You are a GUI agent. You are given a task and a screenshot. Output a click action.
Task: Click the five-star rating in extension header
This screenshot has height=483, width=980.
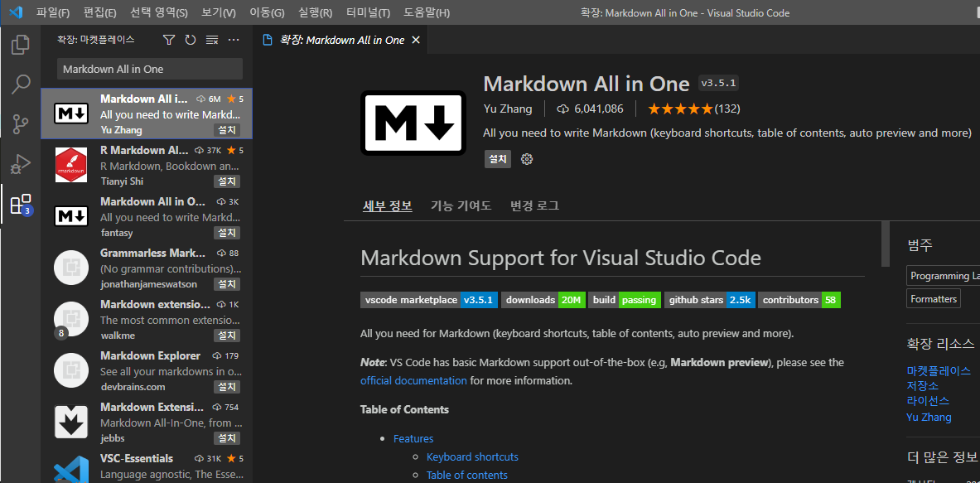680,109
